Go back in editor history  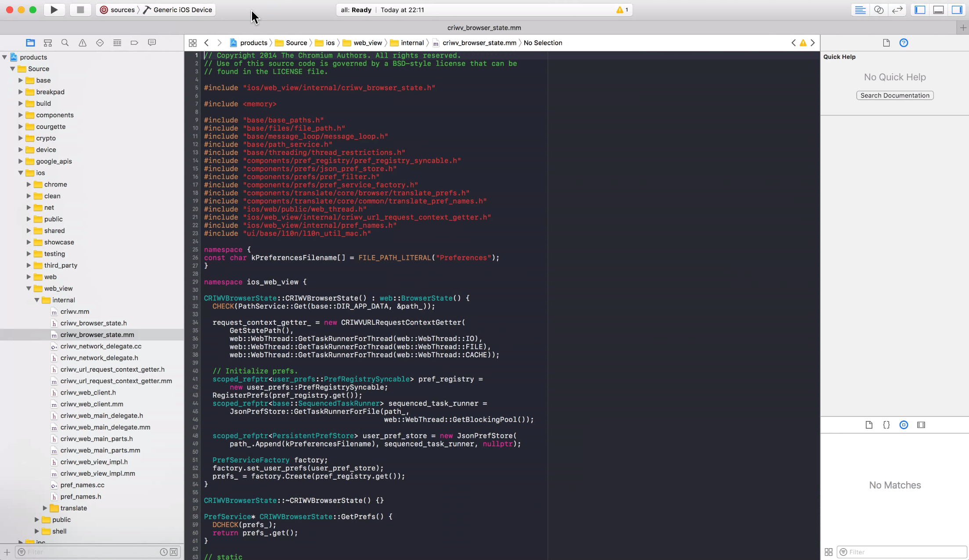coord(206,43)
